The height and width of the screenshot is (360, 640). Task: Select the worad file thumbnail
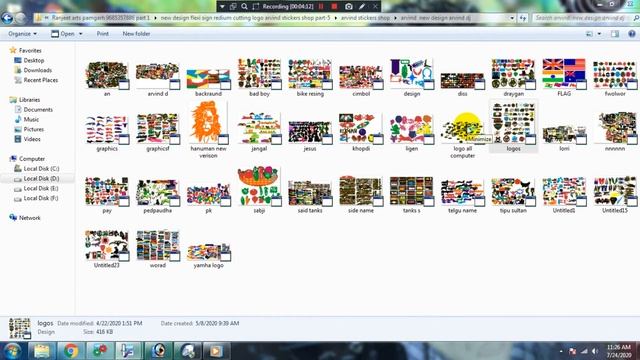pyautogui.click(x=158, y=245)
